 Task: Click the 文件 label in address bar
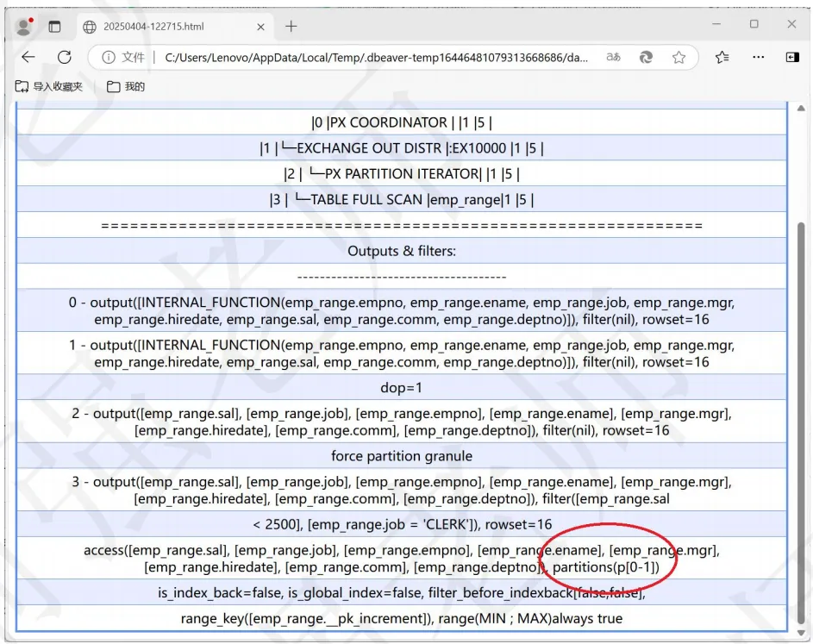[133, 57]
